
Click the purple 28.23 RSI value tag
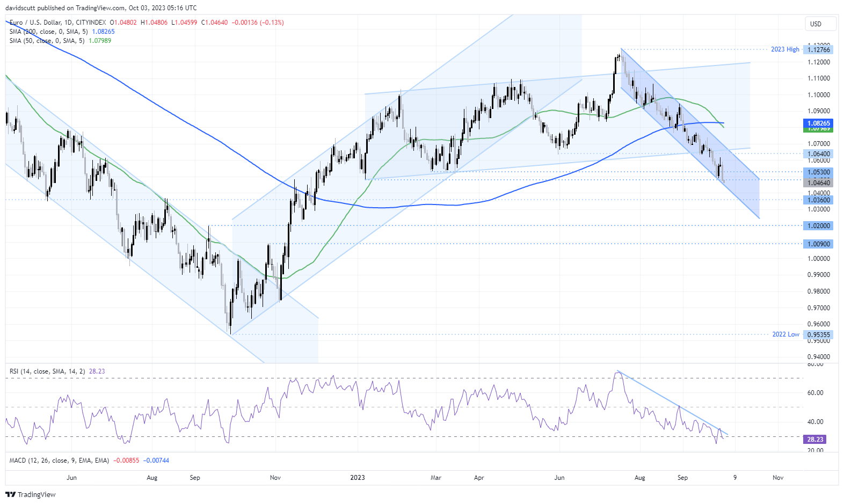[815, 440]
